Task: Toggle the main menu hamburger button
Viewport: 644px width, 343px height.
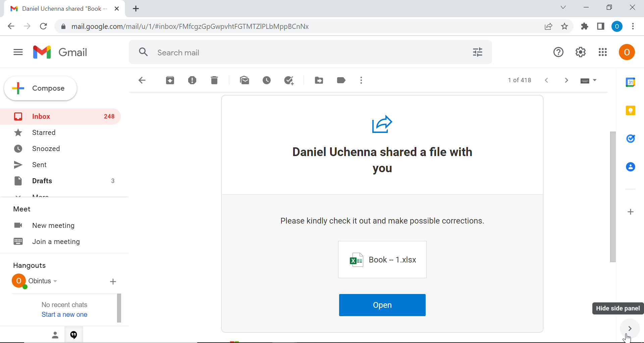Action: [x=18, y=52]
